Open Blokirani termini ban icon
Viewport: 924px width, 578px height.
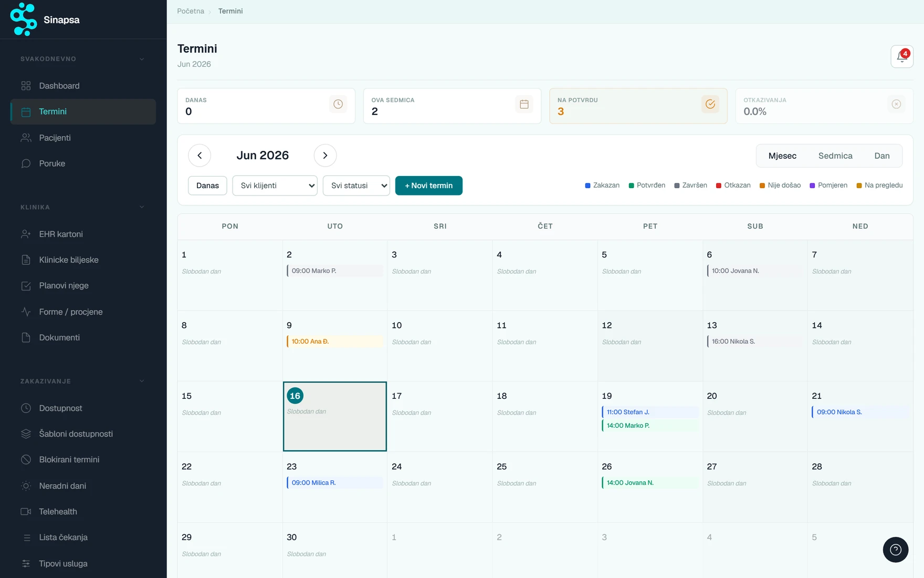pyautogui.click(x=26, y=459)
